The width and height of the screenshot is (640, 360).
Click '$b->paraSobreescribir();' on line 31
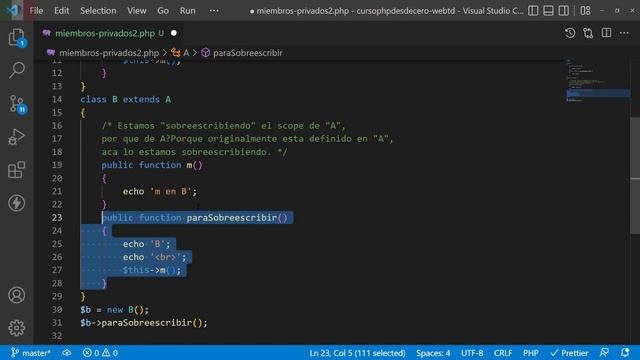coord(144,322)
